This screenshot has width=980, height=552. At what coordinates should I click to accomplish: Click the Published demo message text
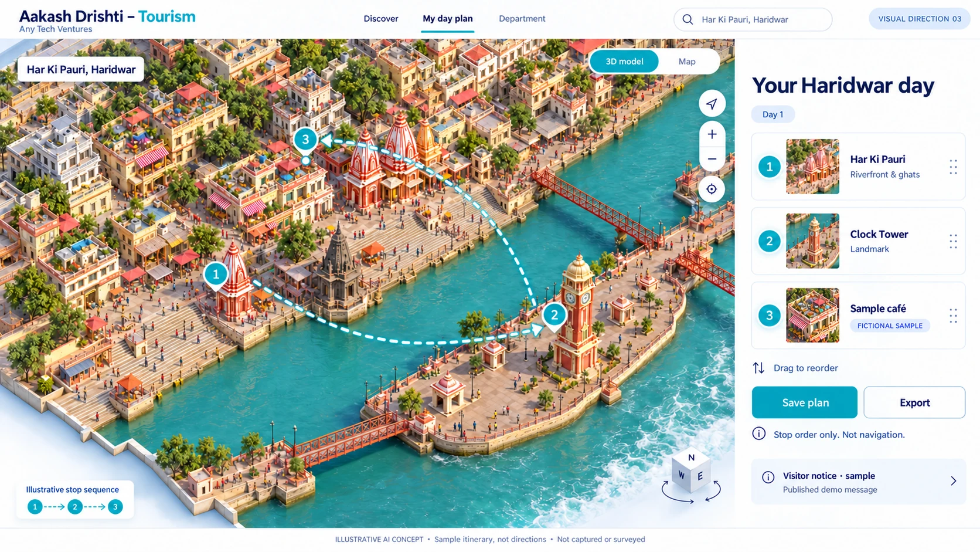[x=830, y=490]
